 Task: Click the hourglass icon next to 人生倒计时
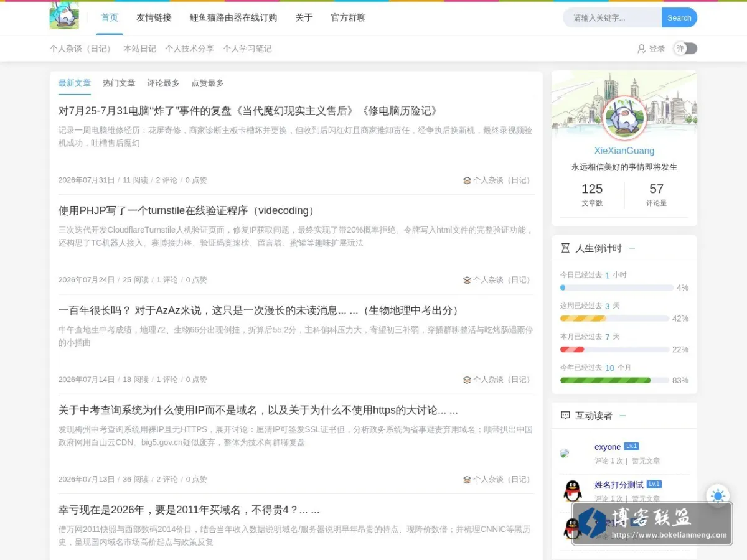click(x=565, y=248)
